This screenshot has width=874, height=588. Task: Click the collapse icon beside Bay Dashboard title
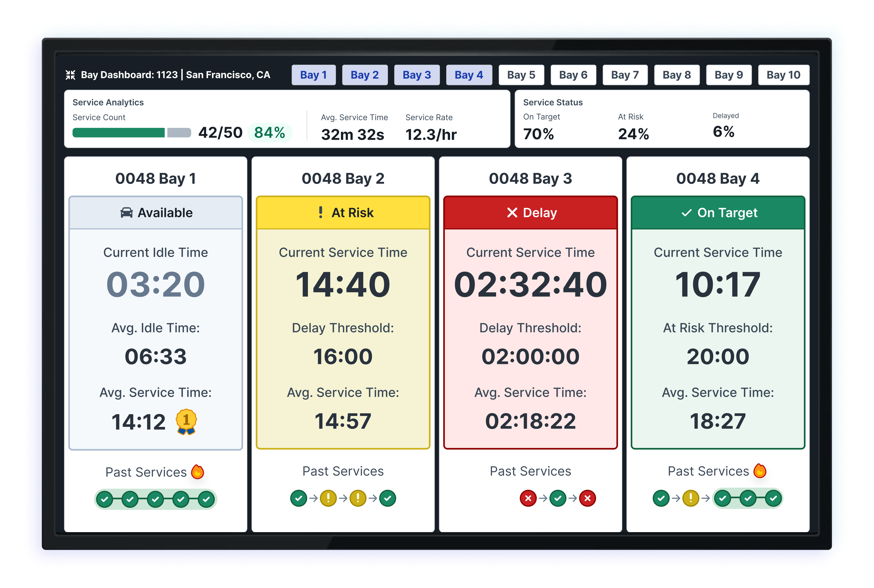click(70, 75)
